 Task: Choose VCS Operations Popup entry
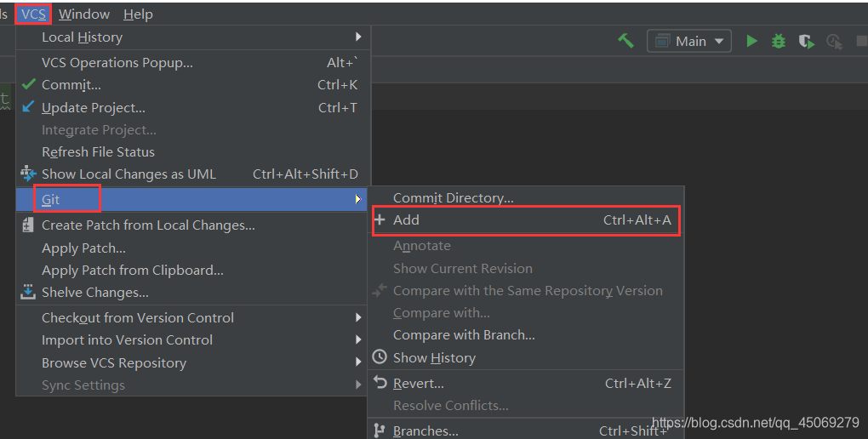click(193, 63)
